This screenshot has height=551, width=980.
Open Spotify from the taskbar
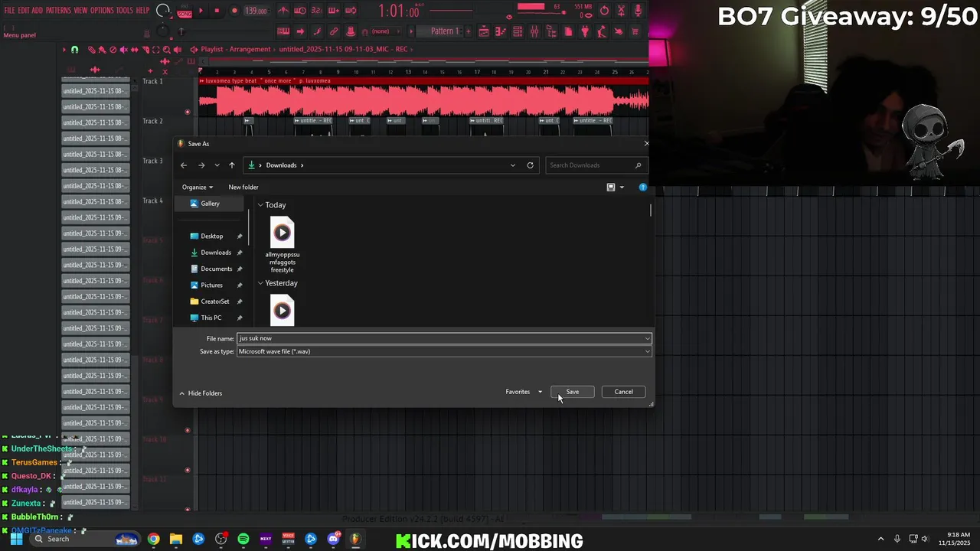[243, 539]
